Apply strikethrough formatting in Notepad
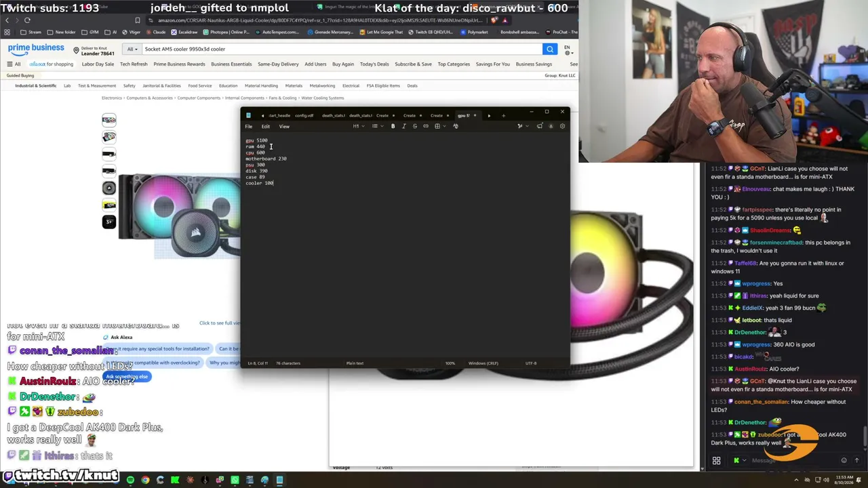 pos(414,126)
